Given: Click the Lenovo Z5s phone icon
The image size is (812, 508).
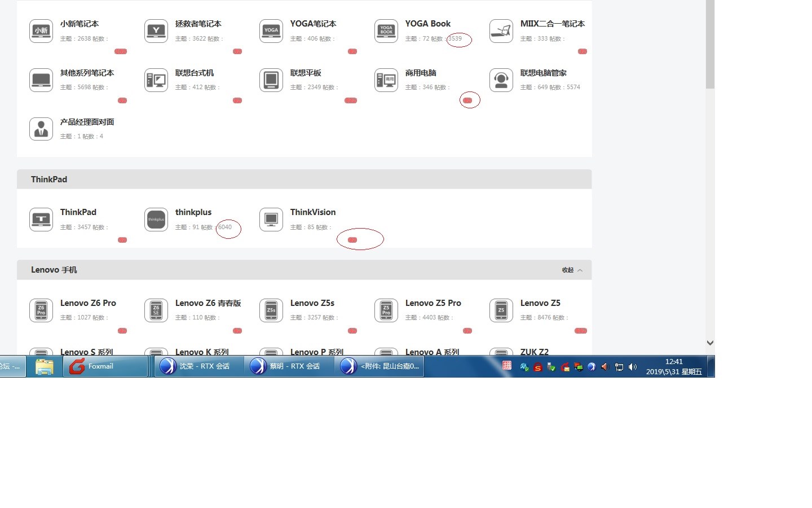Looking at the screenshot, I should click(x=271, y=310).
